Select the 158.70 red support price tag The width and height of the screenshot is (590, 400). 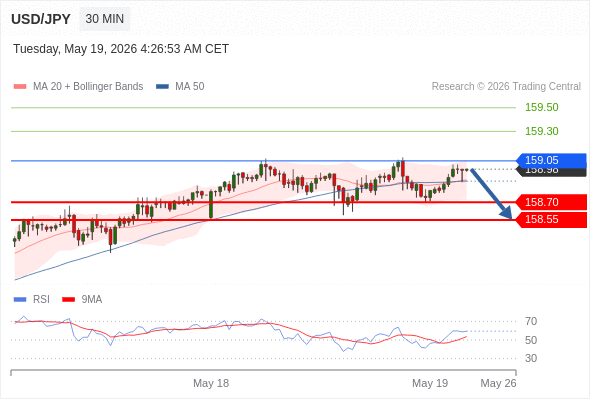551,202
